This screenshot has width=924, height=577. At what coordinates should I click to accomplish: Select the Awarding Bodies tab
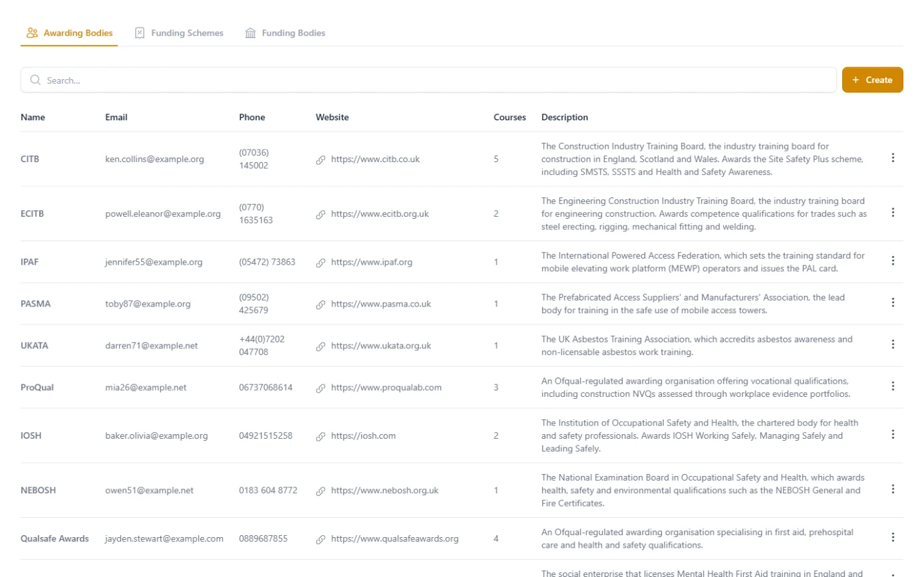point(69,33)
